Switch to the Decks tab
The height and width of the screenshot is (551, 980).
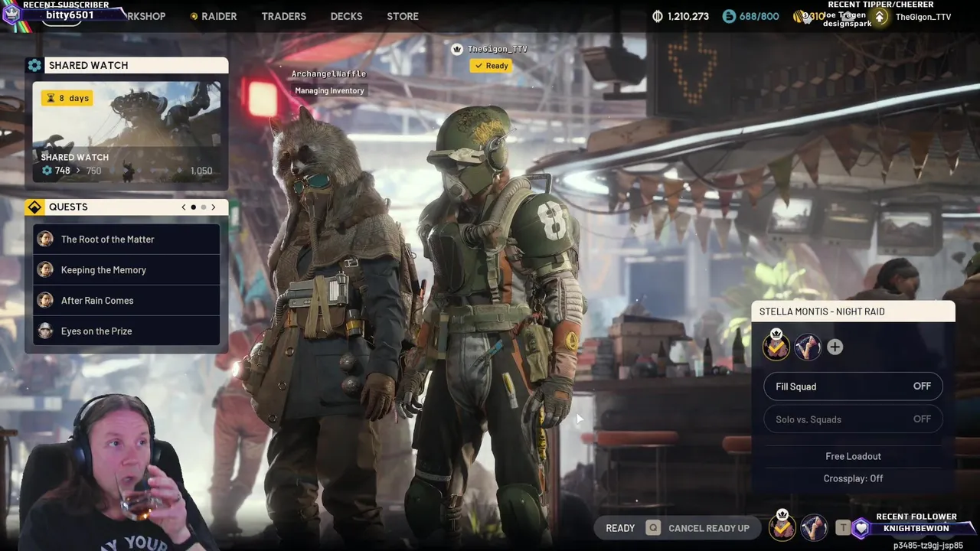(346, 16)
